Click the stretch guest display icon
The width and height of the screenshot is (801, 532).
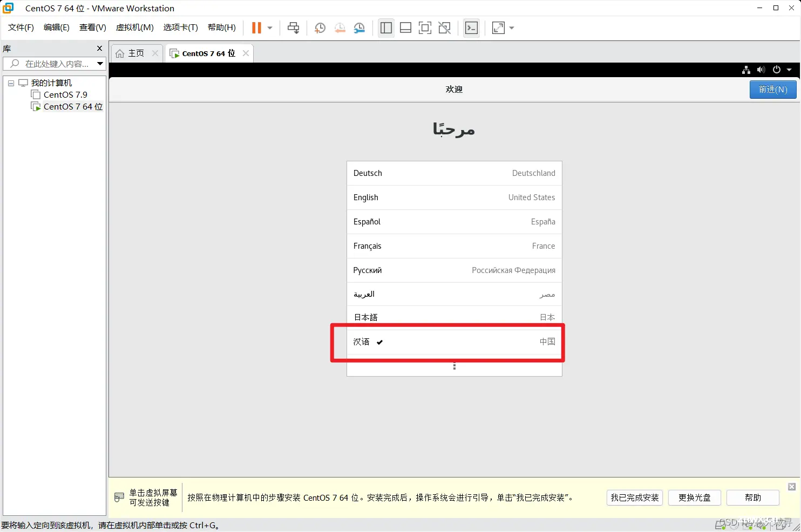click(x=498, y=28)
